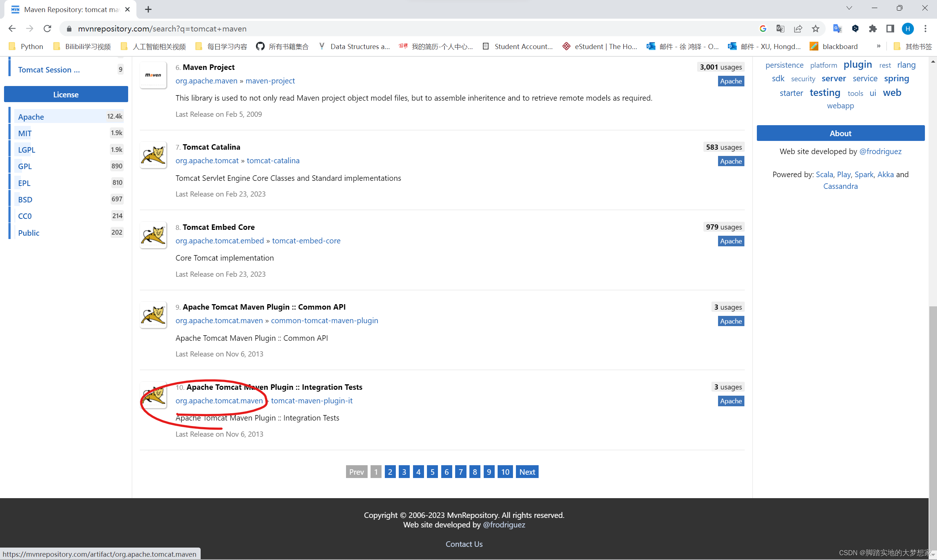Open Chrome three-dot menu
937x560 pixels.
tap(925, 29)
